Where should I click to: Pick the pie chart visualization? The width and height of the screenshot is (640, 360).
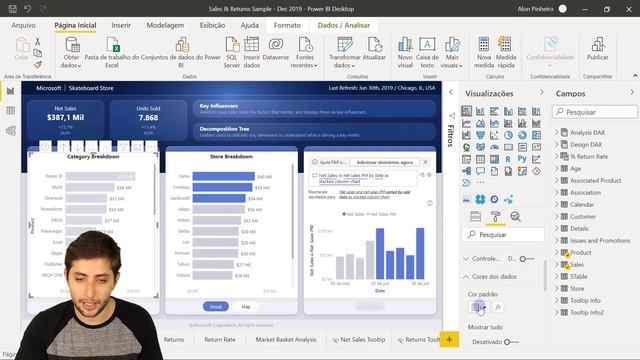[x=508, y=135]
